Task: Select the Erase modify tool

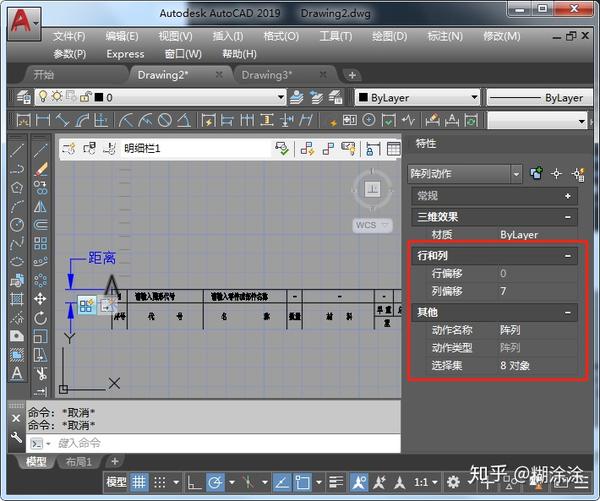Action: click(x=40, y=169)
